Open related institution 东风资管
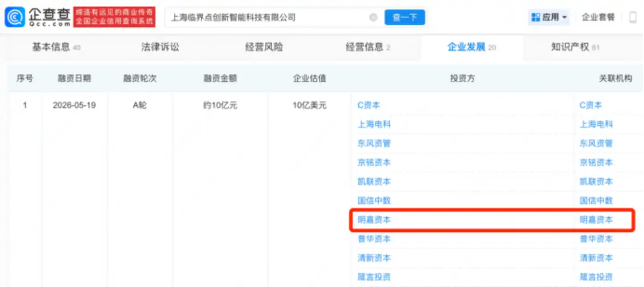 coord(596,143)
